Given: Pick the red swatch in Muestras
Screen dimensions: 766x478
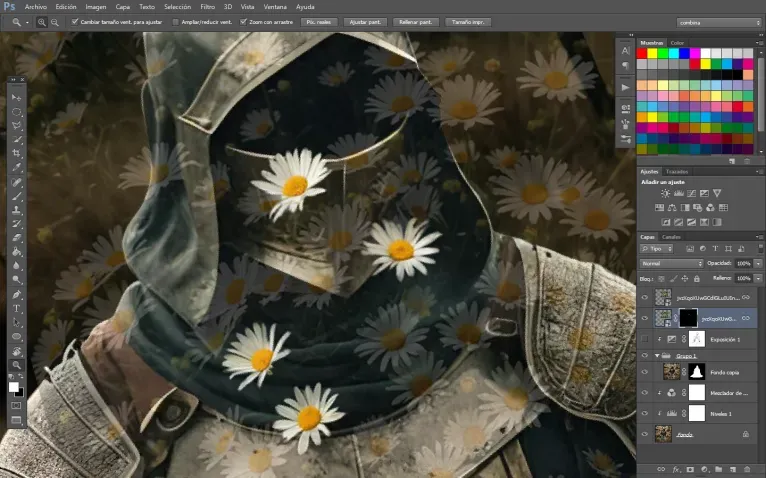Looking at the screenshot, I should [642, 53].
